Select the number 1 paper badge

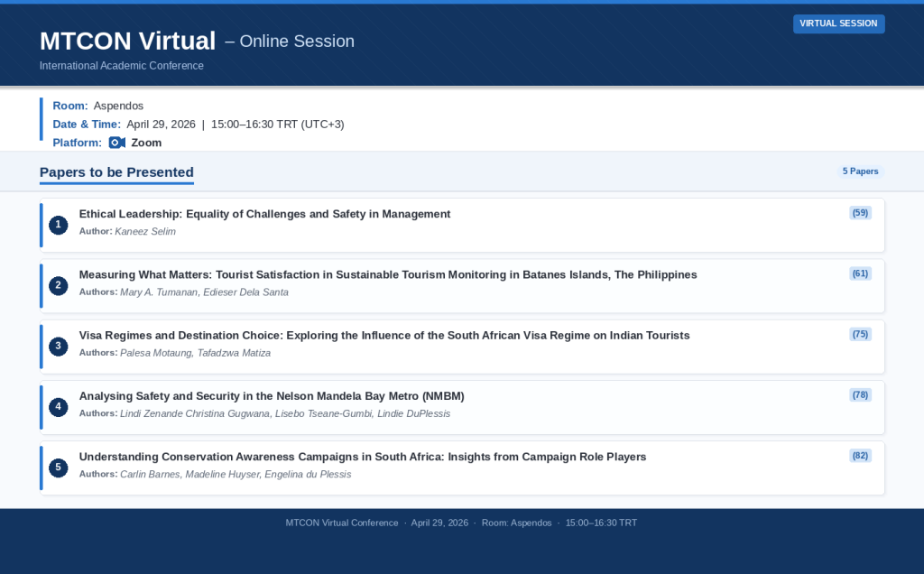(x=59, y=225)
